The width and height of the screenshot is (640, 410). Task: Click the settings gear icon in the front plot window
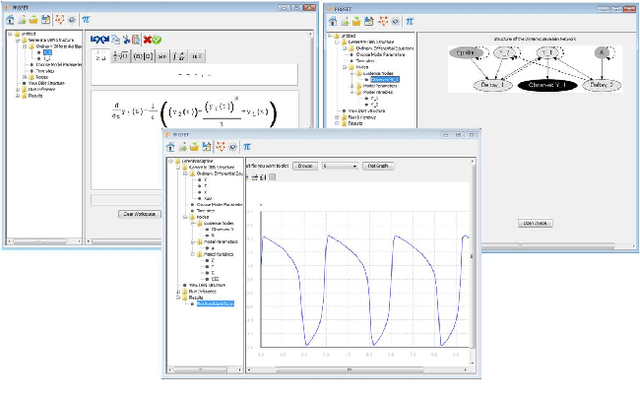(x=233, y=147)
